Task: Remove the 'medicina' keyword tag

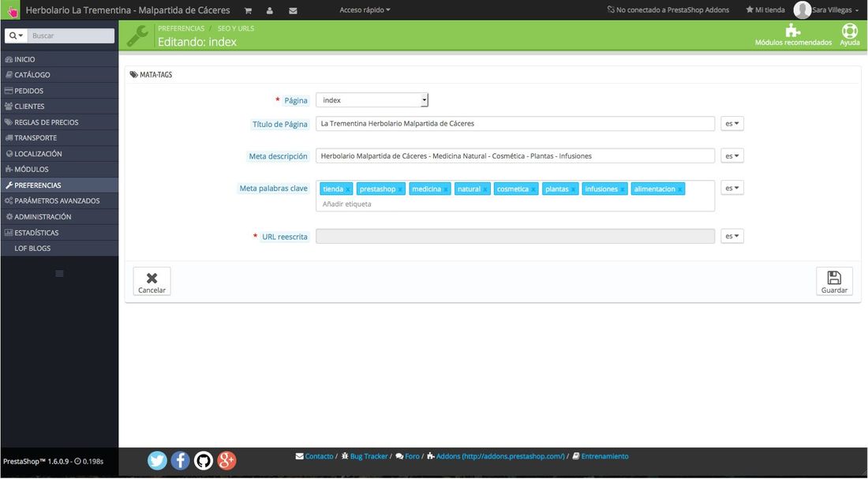Action: (446, 189)
